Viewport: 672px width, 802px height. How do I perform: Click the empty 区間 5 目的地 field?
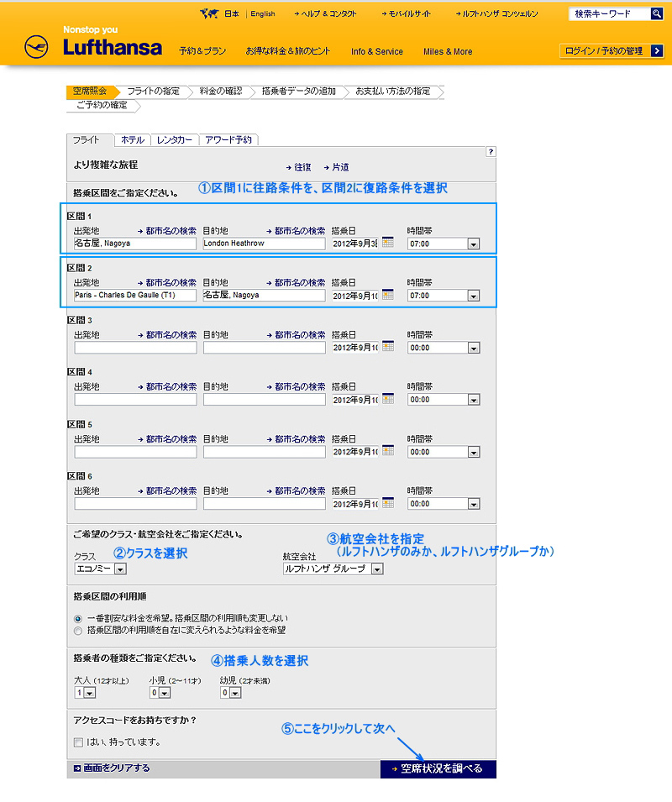click(264, 452)
